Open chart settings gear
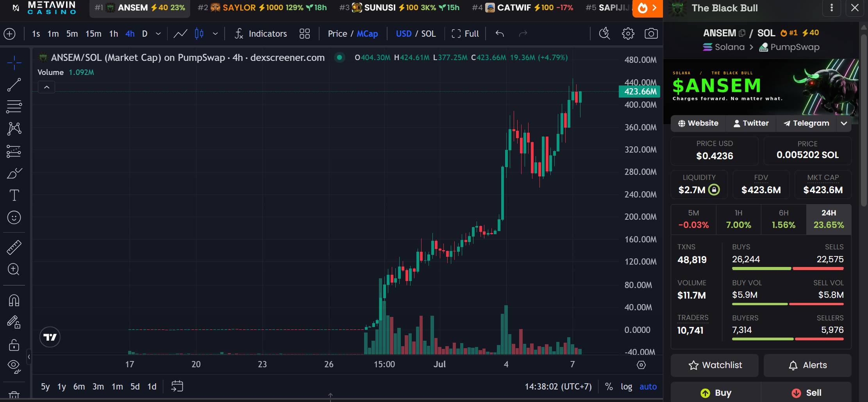This screenshot has width=868, height=402. pos(628,34)
